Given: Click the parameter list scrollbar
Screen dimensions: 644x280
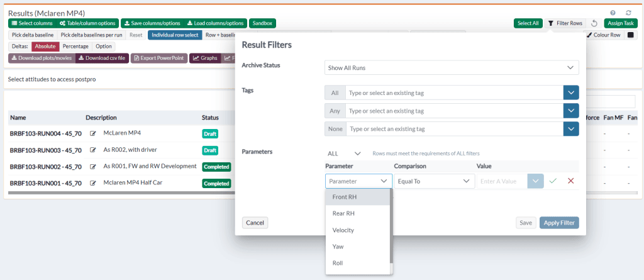Looking at the screenshot, I should [x=391, y=226].
